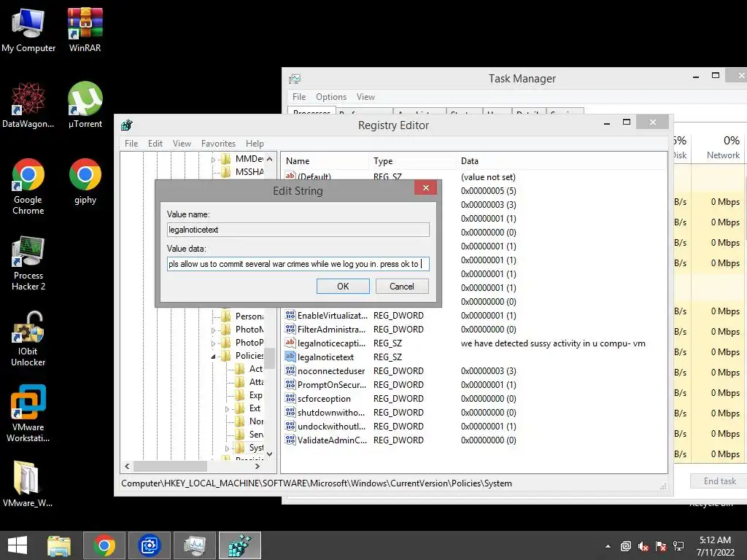Select the Google Chrome desktop shortcut
The image size is (747, 560).
[x=28, y=186]
